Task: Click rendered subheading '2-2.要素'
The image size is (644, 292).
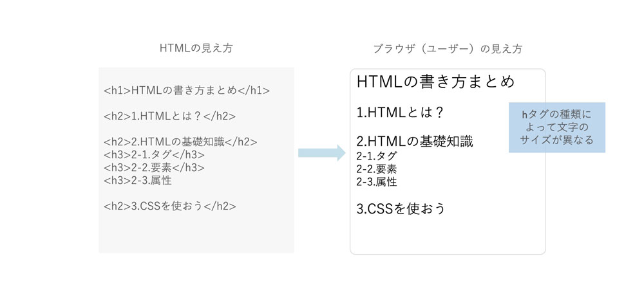Action: (x=377, y=169)
